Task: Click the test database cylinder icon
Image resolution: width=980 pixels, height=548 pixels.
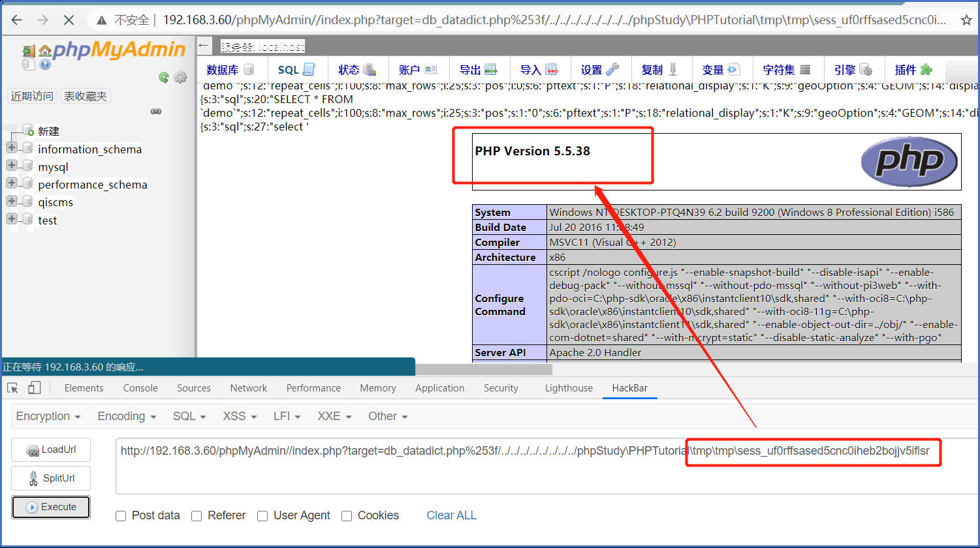Action: click(x=27, y=220)
